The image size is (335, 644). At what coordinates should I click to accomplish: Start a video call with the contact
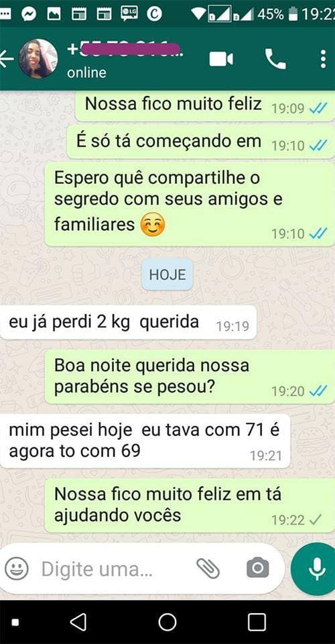(x=221, y=60)
